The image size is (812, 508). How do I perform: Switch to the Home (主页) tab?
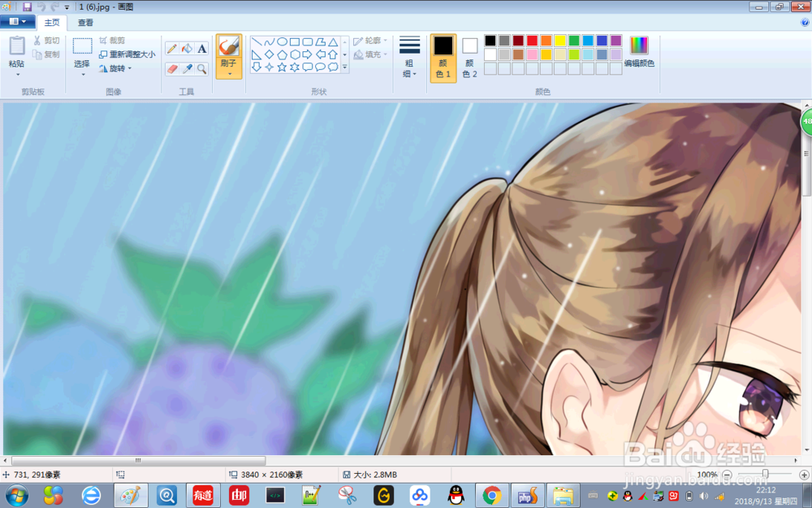[52, 22]
